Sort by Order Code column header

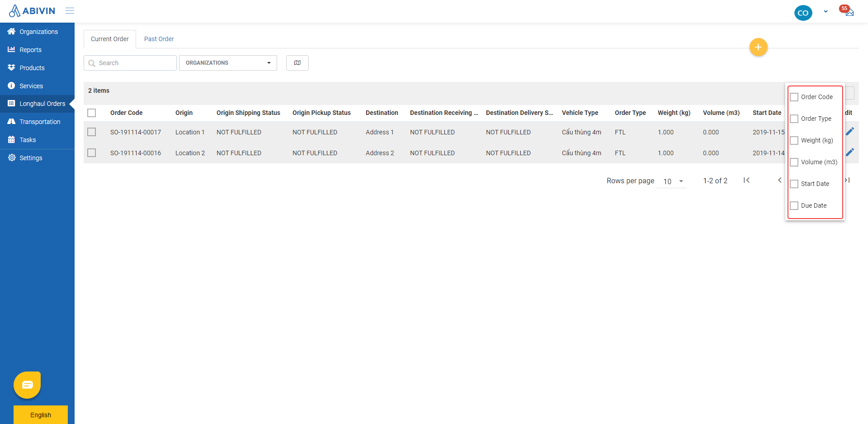pyautogui.click(x=126, y=113)
